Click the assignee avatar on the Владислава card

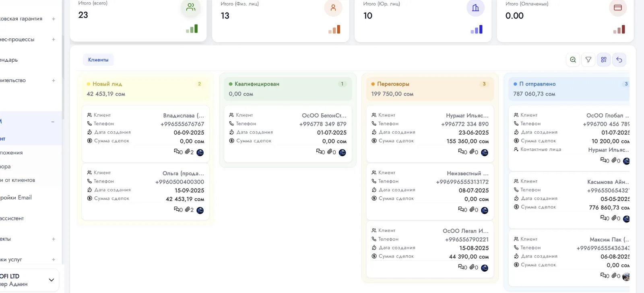pyautogui.click(x=200, y=152)
